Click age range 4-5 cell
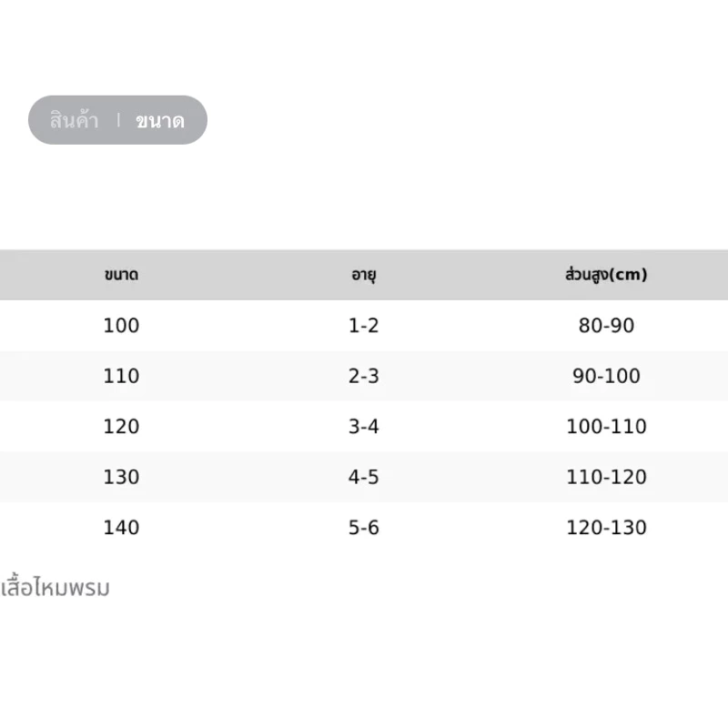Image resolution: width=728 pixels, height=728 pixels. click(363, 477)
